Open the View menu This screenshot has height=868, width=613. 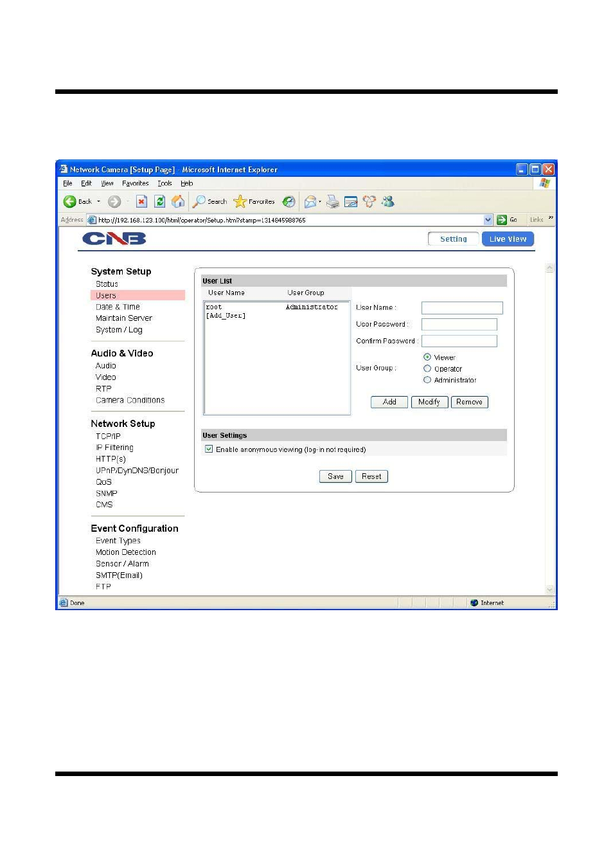[x=107, y=184]
